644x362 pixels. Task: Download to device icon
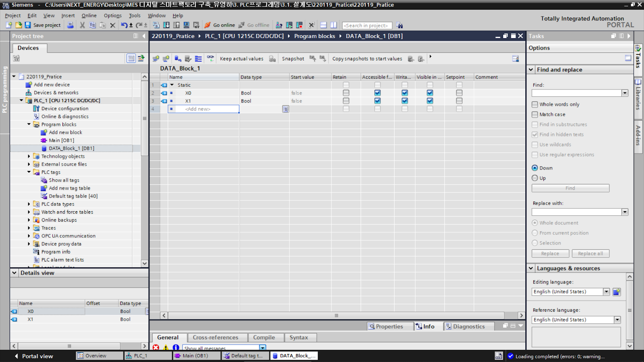[x=166, y=25]
